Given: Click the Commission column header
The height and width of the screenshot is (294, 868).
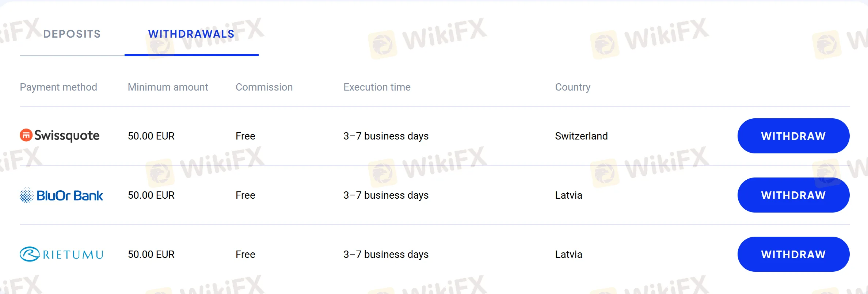Looking at the screenshot, I should (264, 87).
